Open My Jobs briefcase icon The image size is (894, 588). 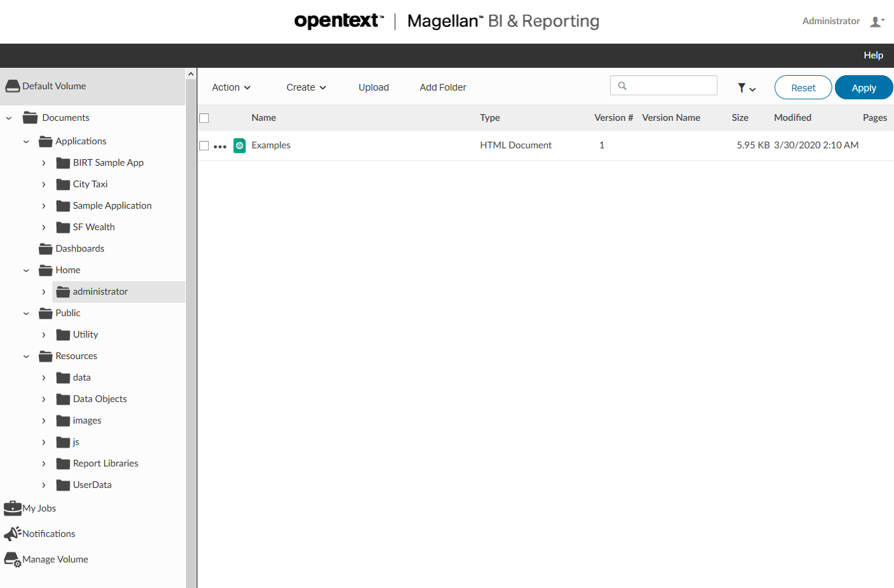[x=13, y=508]
